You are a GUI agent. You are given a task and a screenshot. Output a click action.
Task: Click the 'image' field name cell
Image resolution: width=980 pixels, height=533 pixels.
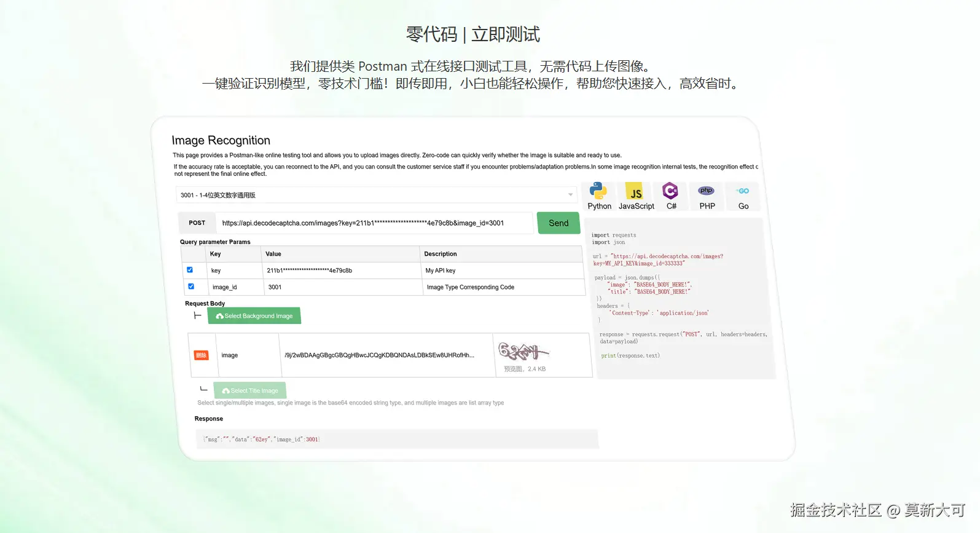click(x=249, y=355)
